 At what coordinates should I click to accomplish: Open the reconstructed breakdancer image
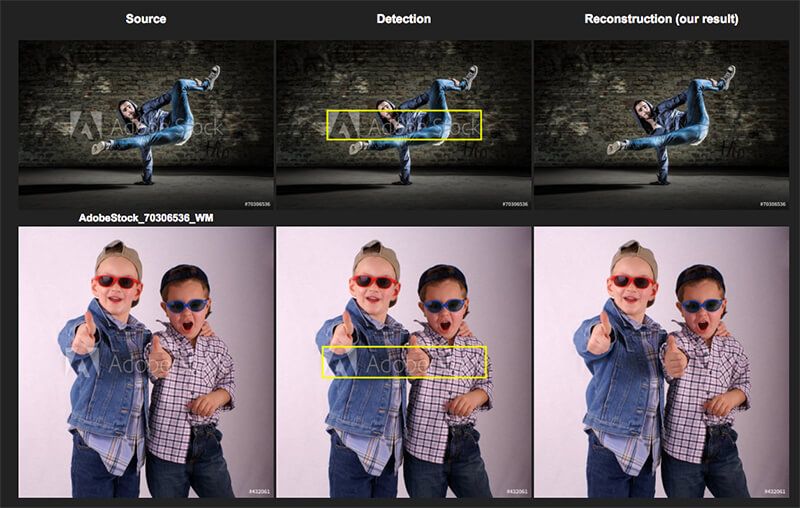pyautogui.click(x=661, y=125)
